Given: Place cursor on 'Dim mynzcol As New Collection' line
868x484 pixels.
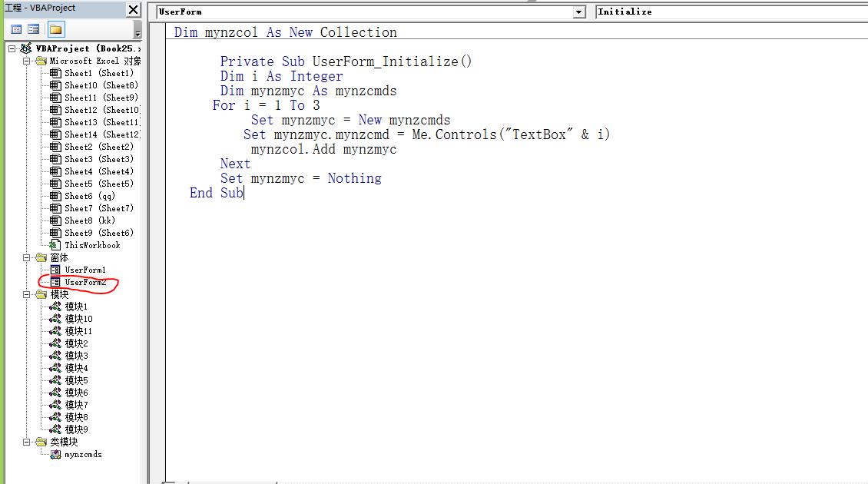Looking at the screenshot, I should (x=286, y=32).
